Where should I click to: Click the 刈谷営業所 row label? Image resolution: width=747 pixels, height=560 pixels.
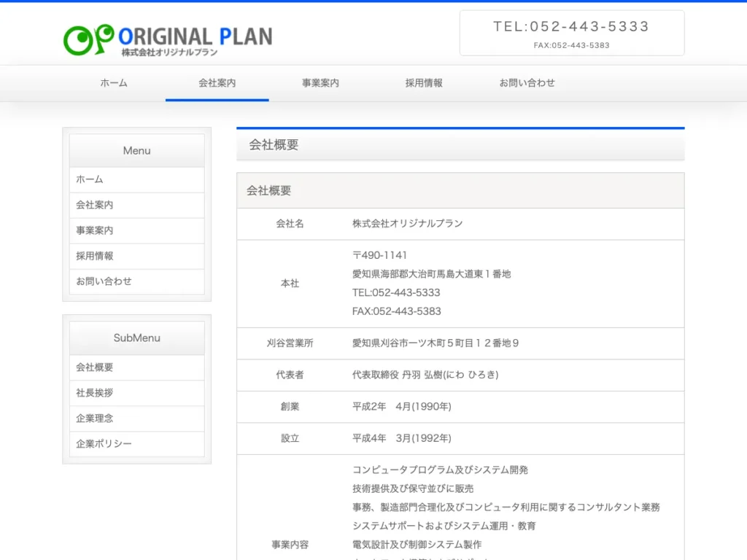pyautogui.click(x=290, y=343)
